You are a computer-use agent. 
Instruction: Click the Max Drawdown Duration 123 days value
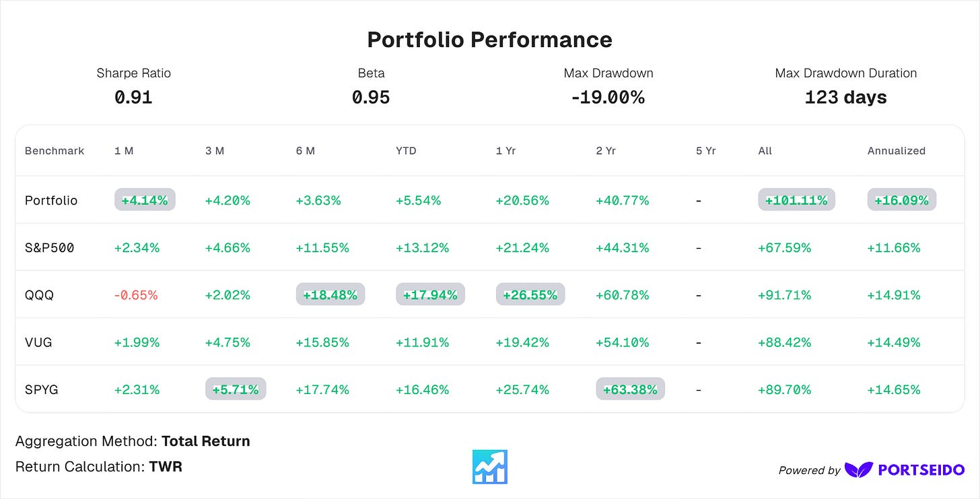(x=846, y=98)
